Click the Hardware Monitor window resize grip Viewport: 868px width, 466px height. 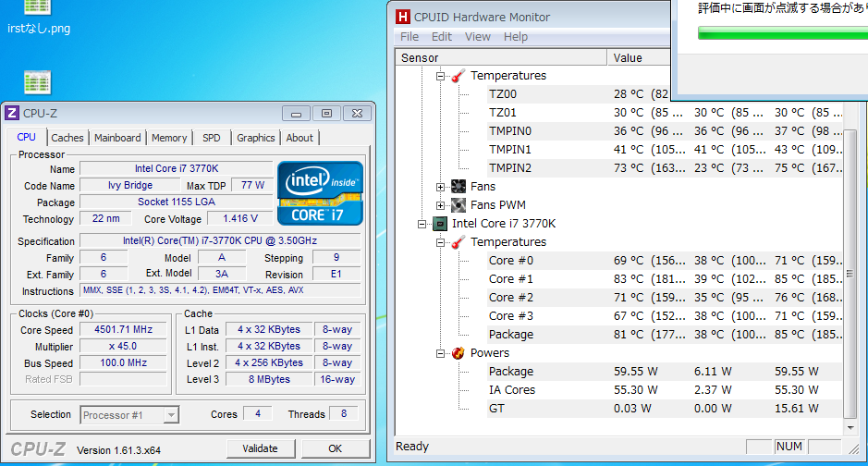click(854, 448)
